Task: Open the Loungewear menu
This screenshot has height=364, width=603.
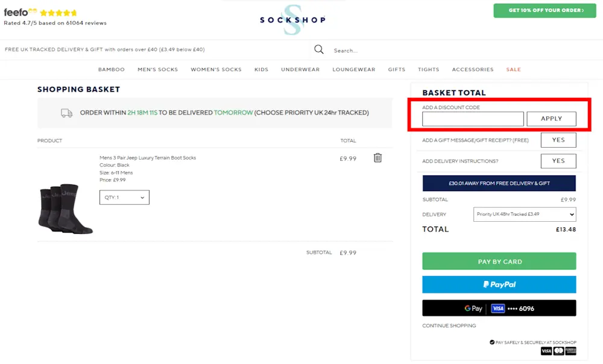Action: (354, 69)
